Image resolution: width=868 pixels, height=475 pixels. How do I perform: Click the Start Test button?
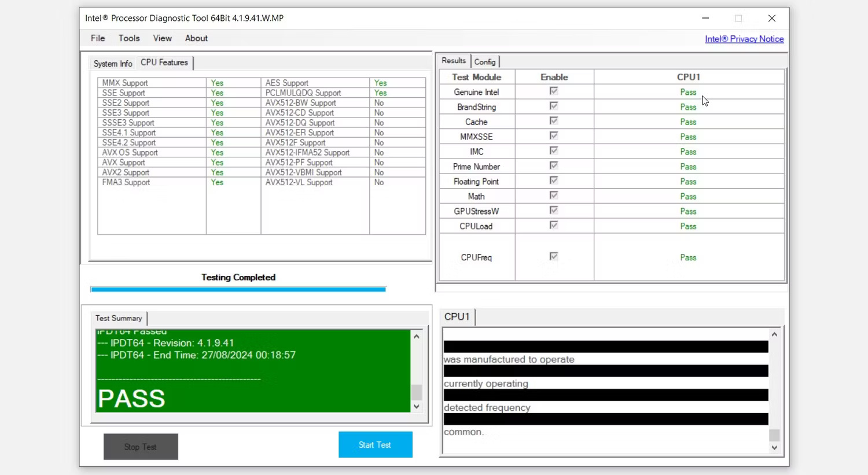375,445
